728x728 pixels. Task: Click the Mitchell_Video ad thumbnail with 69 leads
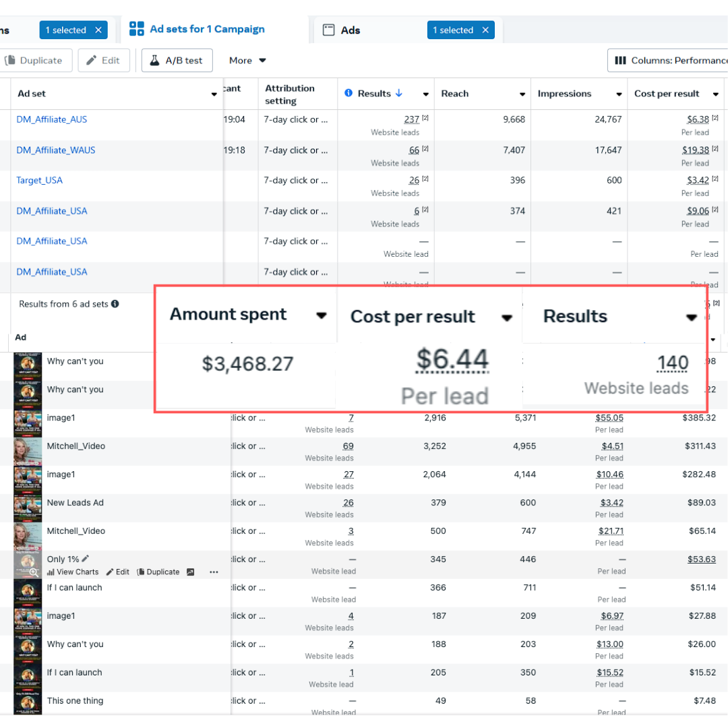point(28,451)
